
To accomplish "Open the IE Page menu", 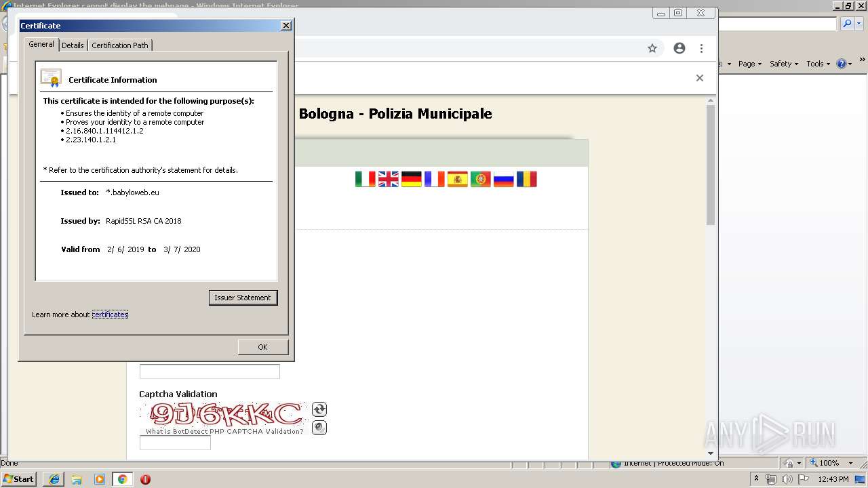I will [750, 64].
